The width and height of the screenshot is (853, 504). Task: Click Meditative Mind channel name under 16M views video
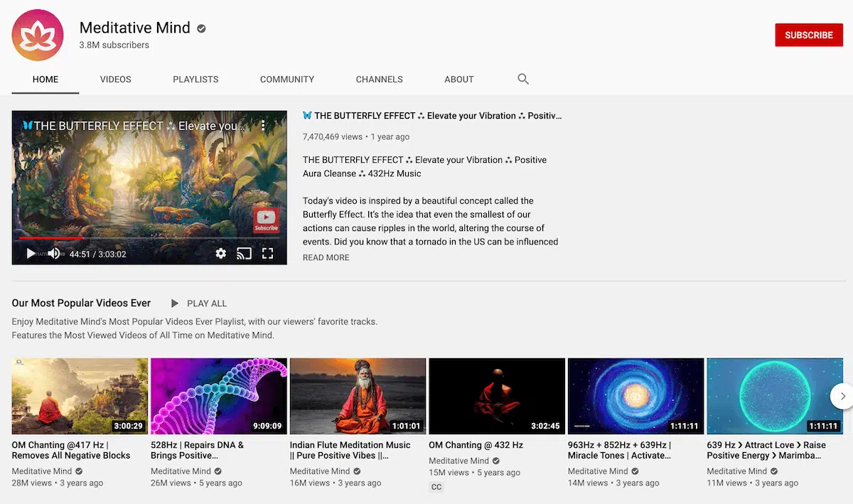point(320,471)
